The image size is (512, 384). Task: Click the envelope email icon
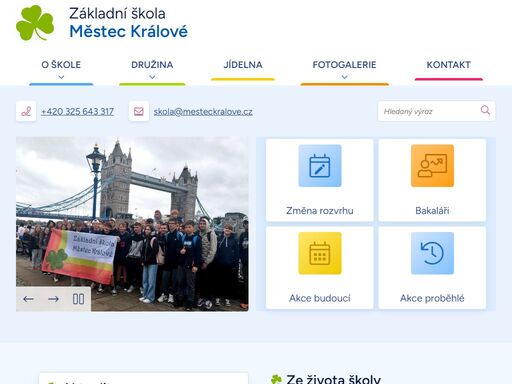[x=139, y=111]
